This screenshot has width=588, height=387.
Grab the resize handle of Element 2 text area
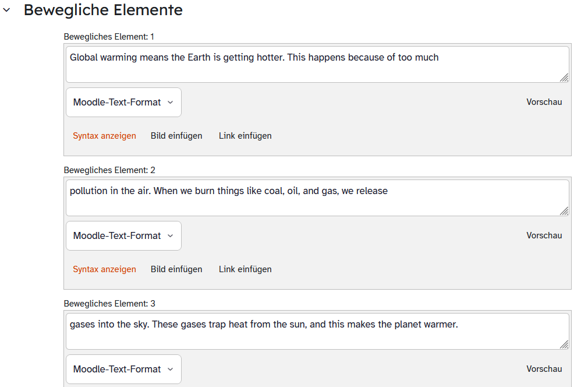564,211
